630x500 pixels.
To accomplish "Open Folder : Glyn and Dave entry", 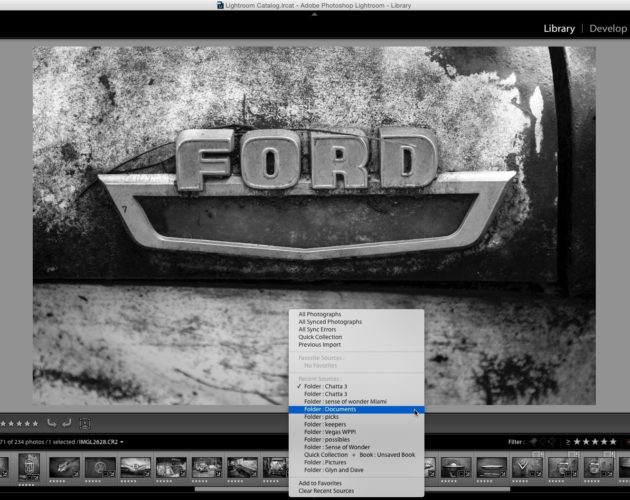I will click(356, 470).
